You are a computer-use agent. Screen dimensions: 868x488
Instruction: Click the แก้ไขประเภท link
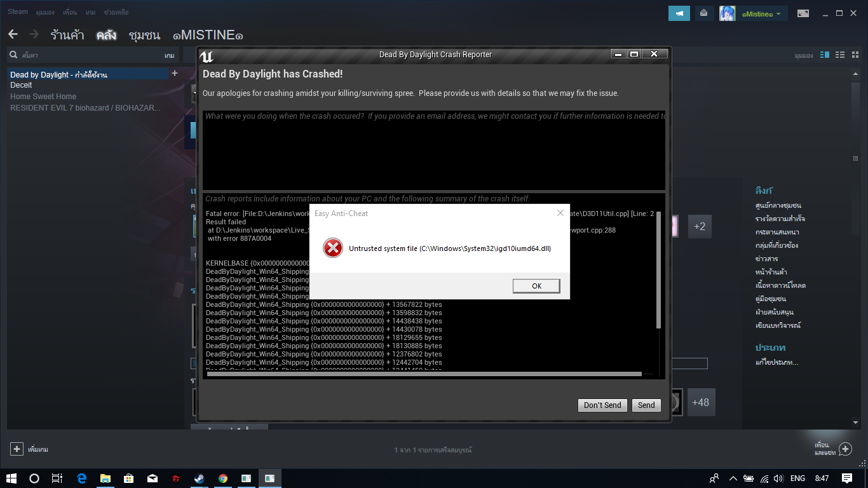pyautogui.click(x=776, y=362)
